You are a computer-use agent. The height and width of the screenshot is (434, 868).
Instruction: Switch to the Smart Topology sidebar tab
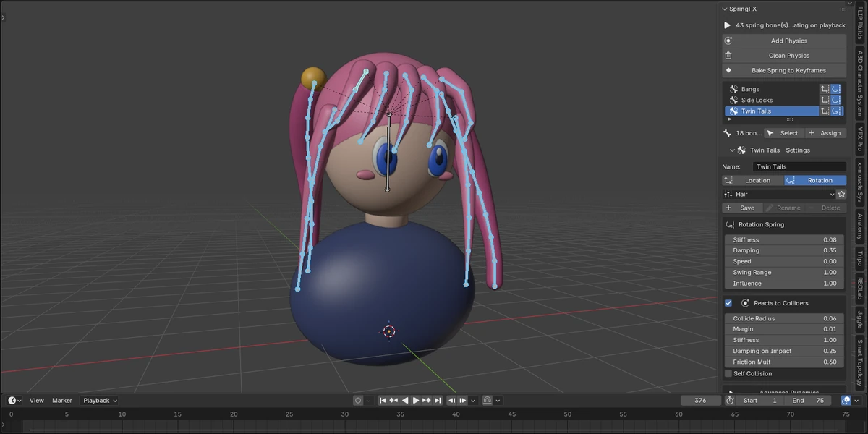coord(860,363)
